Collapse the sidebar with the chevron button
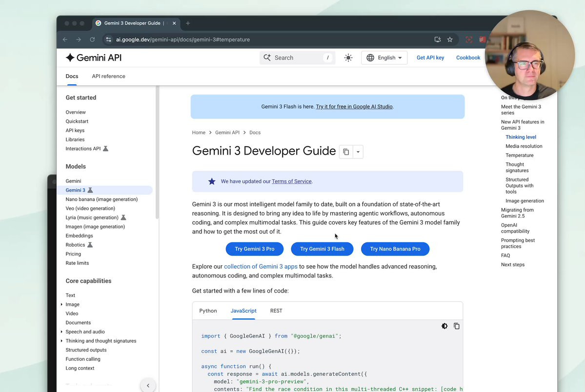 pos(148,385)
